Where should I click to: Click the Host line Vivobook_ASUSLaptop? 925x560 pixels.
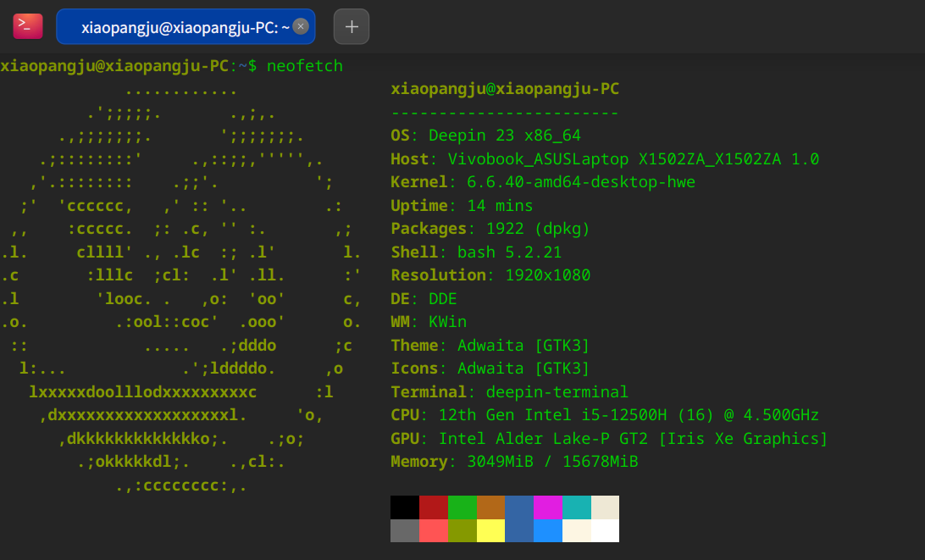click(x=605, y=159)
